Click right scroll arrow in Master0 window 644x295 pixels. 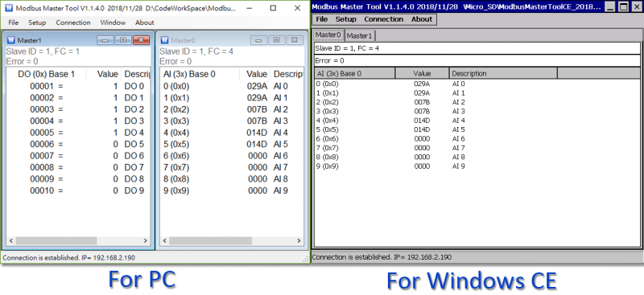click(299, 241)
